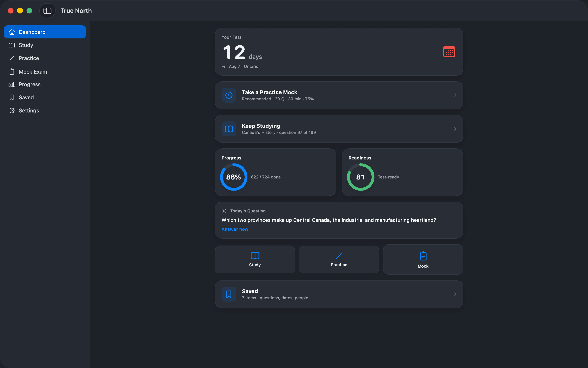588x368 pixels.
Task: Click the Answer now link
Action: [x=235, y=229]
